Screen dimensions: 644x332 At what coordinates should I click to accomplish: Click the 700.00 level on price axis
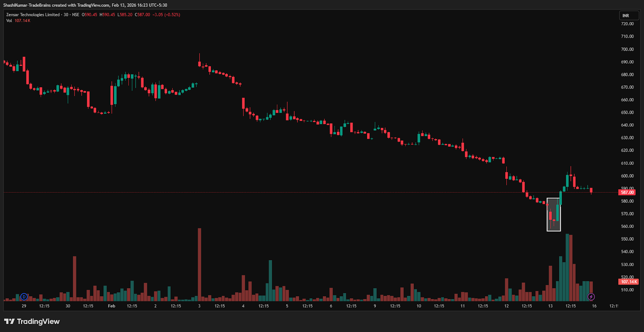[627, 49]
